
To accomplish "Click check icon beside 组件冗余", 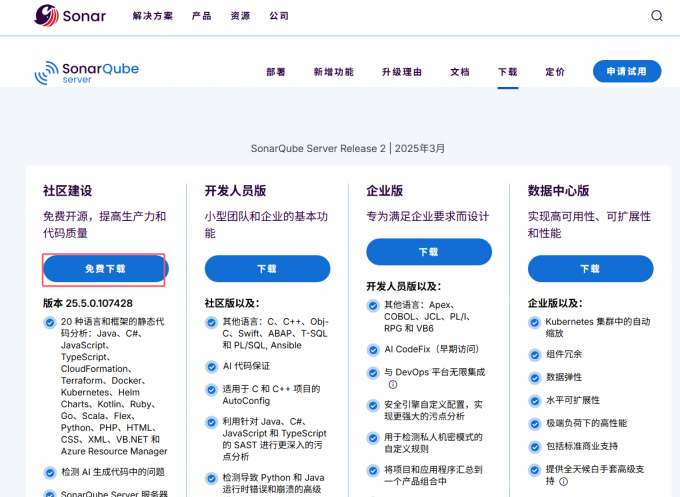I will pos(534,355).
